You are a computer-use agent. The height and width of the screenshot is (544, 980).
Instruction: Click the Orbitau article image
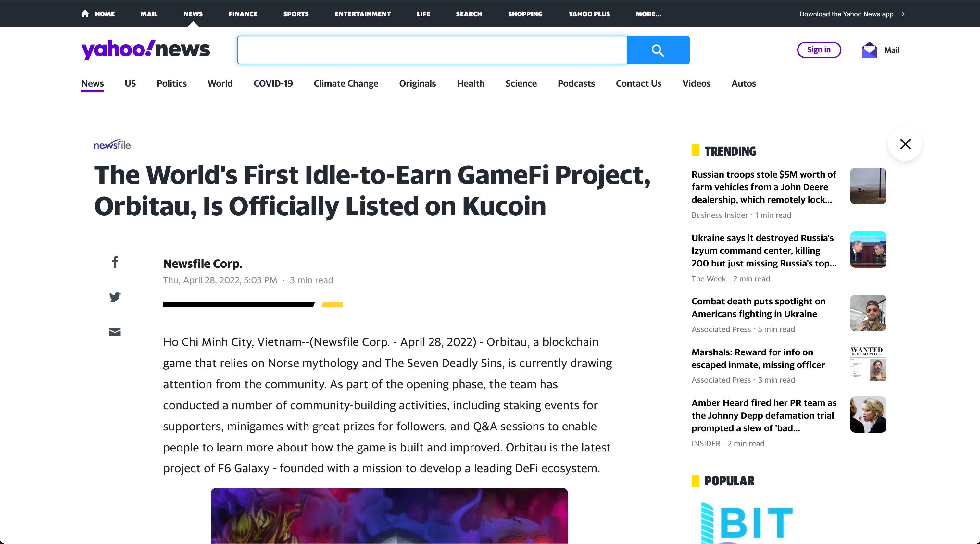(x=389, y=516)
